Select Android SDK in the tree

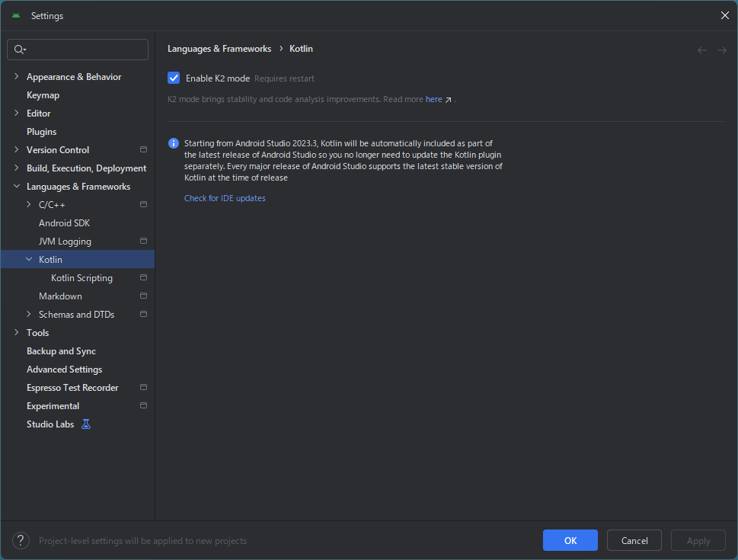[64, 223]
